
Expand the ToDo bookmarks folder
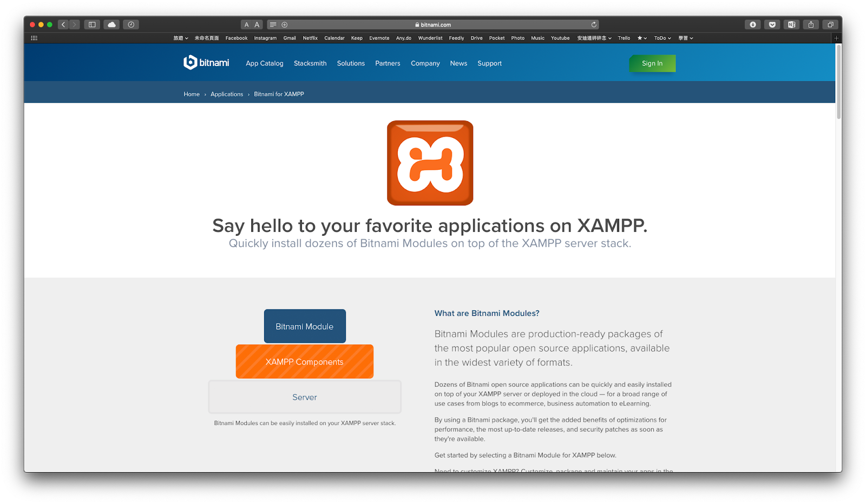coord(662,38)
